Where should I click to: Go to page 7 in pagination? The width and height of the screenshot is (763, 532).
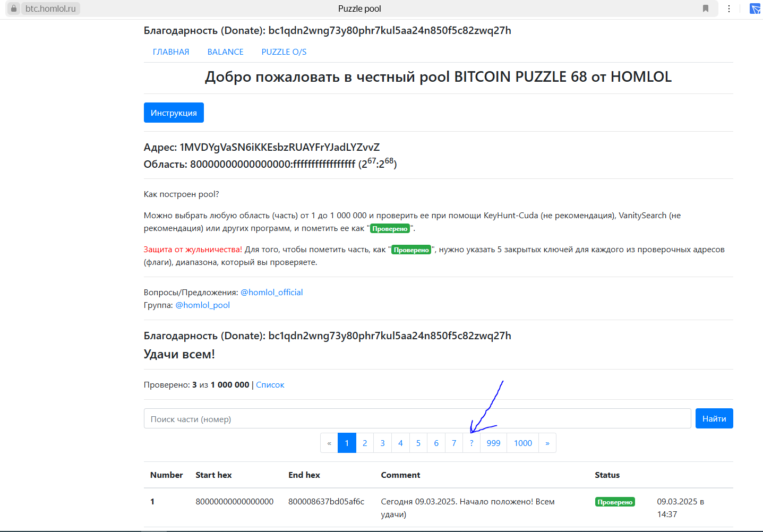coord(454,443)
